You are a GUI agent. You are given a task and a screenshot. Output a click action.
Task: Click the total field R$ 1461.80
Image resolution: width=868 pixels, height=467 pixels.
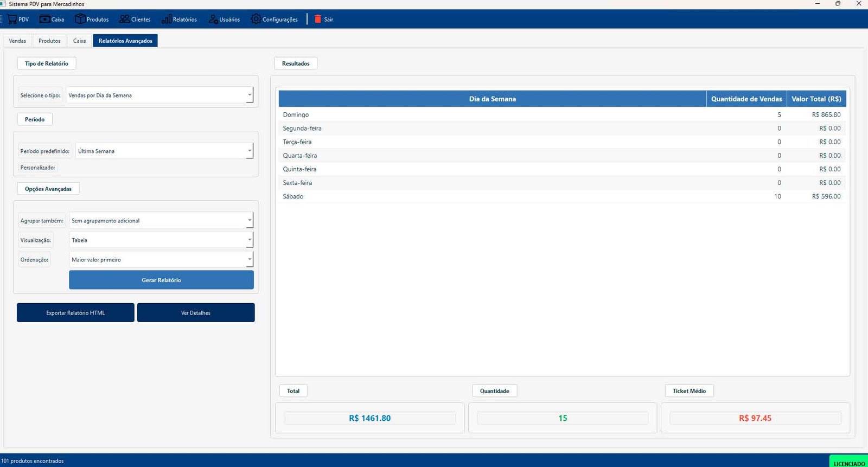(369, 418)
